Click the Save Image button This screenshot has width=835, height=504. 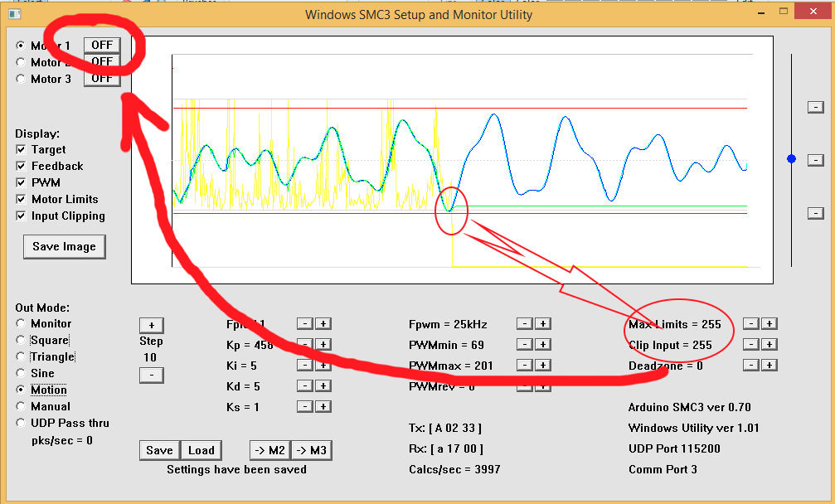(x=65, y=246)
